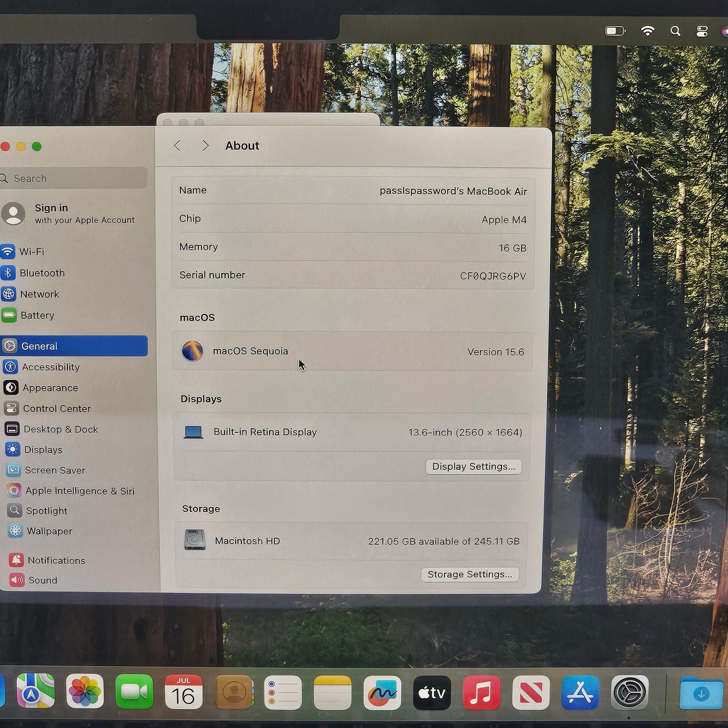Click the About title in header

click(x=242, y=146)
